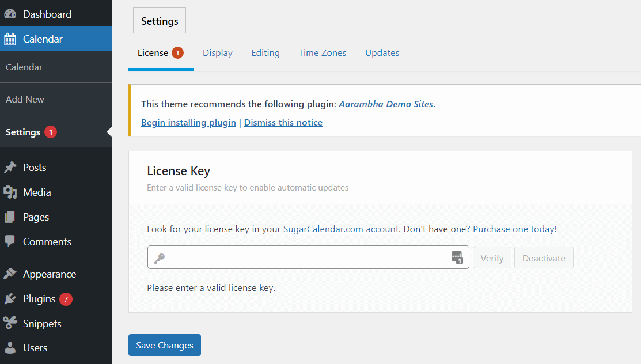Follow the Purchase one today link
This screenshot has width=641, height=364.
click(x=514, y=229)
